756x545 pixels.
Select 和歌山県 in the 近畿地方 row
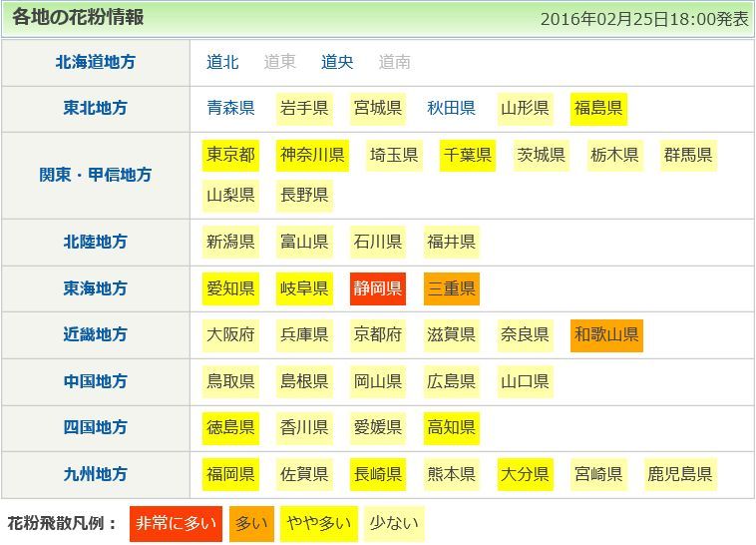(x=606, y=335)
